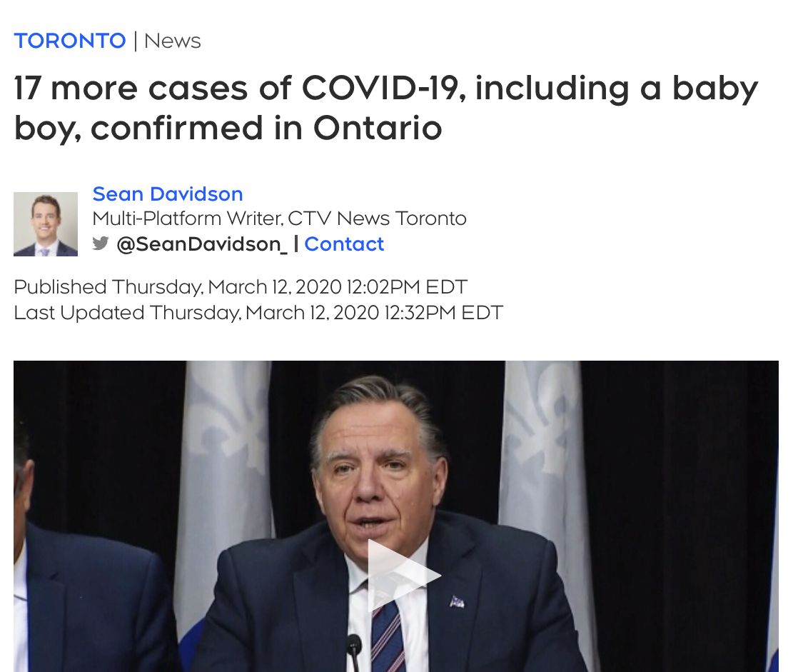The height and width of the screenshot is (672, 793).
Task: Open the @SeanDavidson_ Twitter handle
Action: click(x=202, y=244)
